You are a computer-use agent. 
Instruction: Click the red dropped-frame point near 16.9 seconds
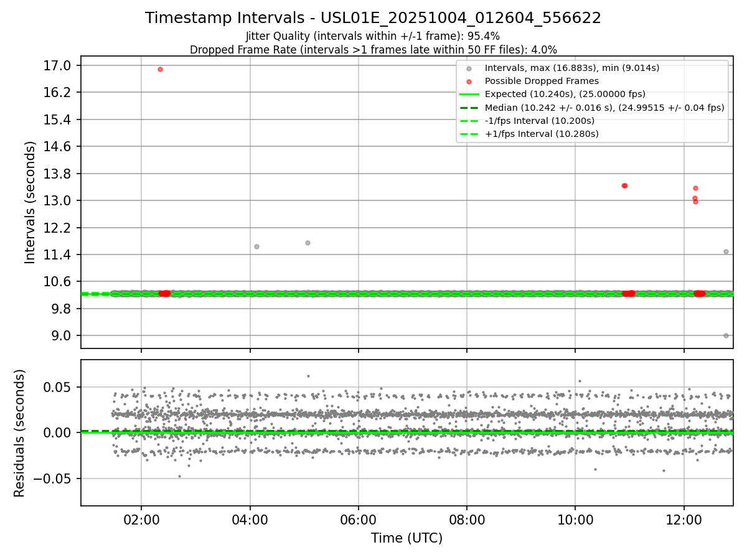pyautogui.click(x=160, y=69)
